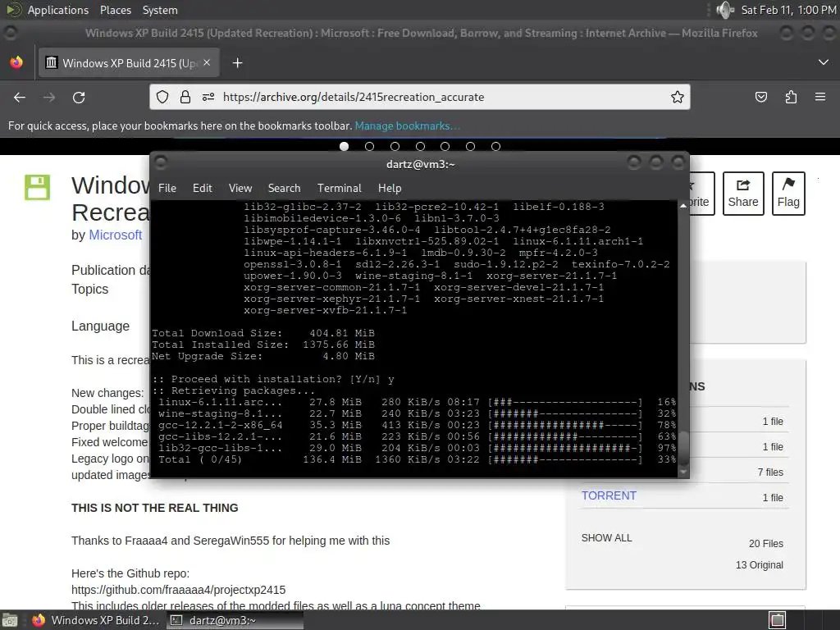Click SHOW ALL download options
Image resolution: width=840 pixels, height=630 pixels.
tap(606, 538)
